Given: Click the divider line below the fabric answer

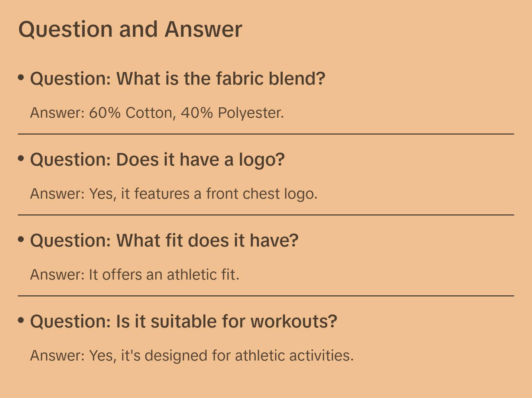Looking at the screenshot, I should click(266, 134).
